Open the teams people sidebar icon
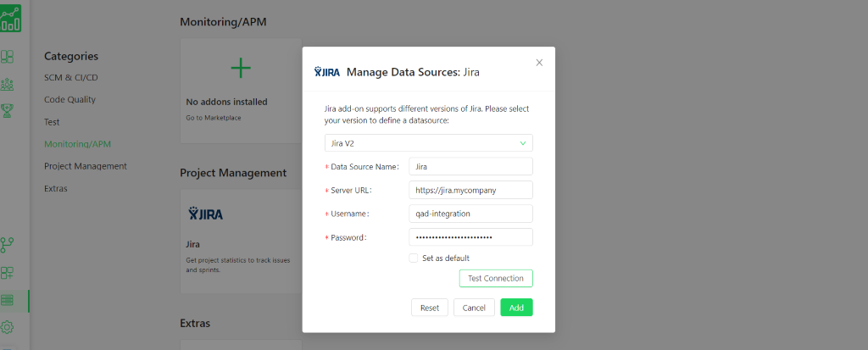 7,84
